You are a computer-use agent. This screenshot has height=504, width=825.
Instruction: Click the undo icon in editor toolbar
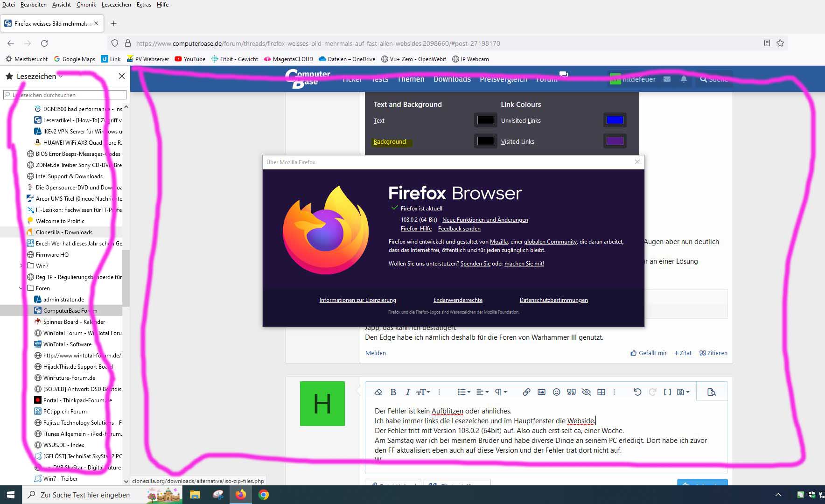pos(637,392)
